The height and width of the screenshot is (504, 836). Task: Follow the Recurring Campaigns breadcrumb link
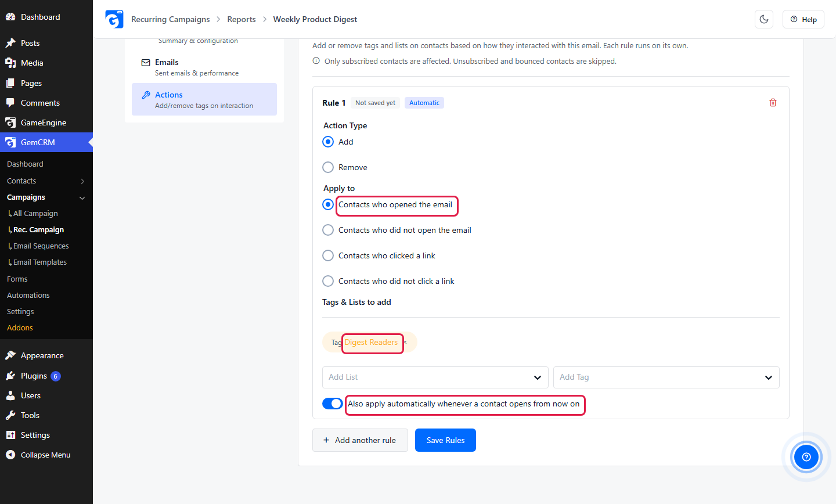pyautogui.click(x=171, y=19)
